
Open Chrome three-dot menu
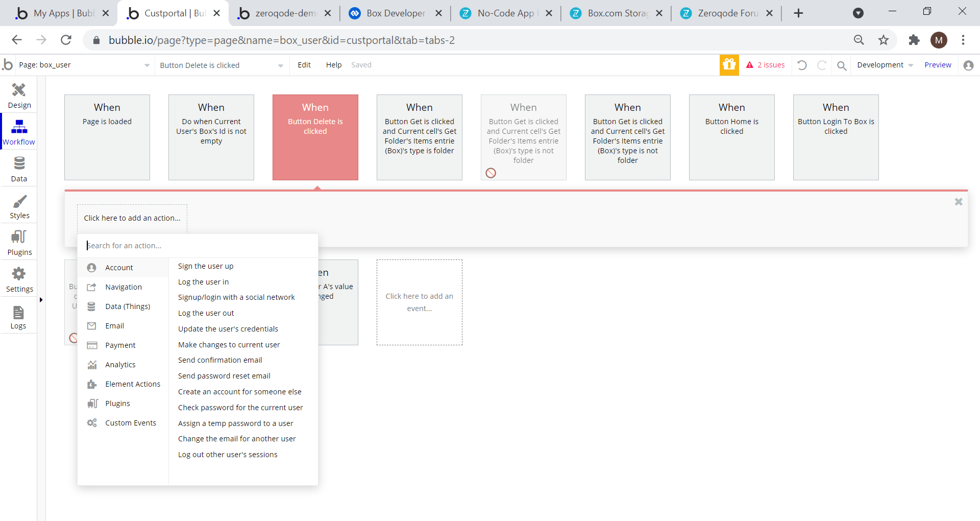pyautogui.click(x=963, y=40)
